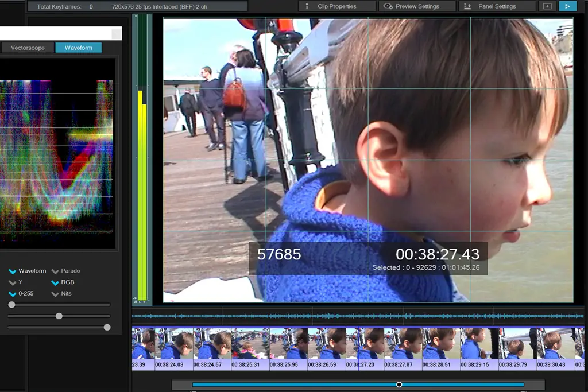Click the gray box at the white field's end
This screenshot has width=588, height=392.
pyautogui.click(x=117, y=34)
